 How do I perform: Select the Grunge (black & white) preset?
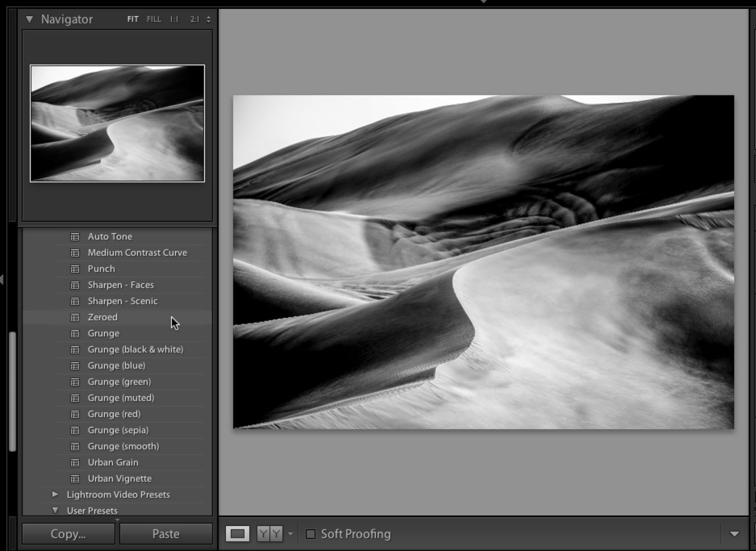pyautogui.click(x=135, y=349)
